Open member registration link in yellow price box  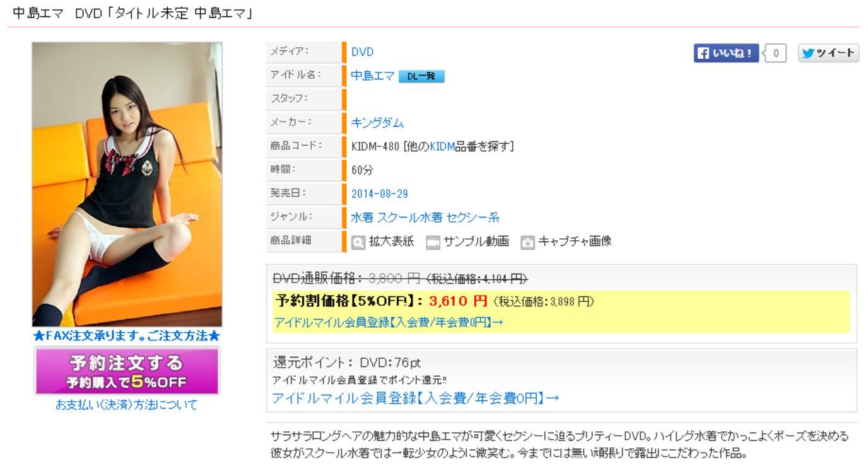coord(388,322)
